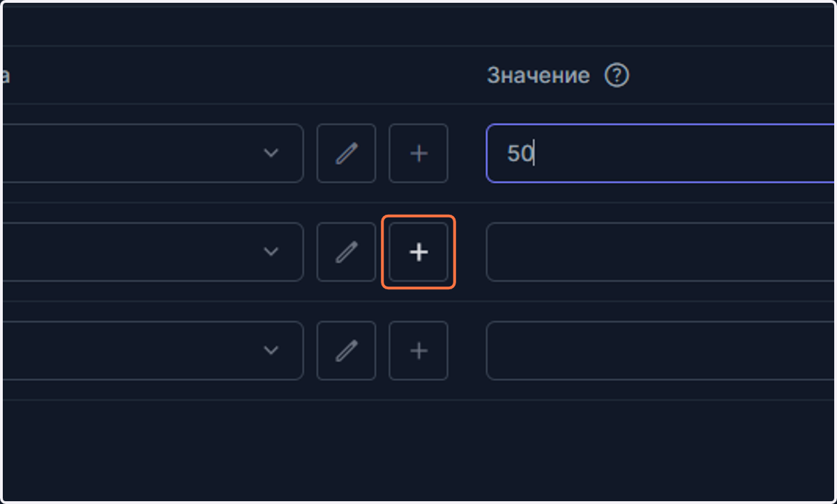
Task: Click the pencil icon beside the highlighted plus button
Action: tap(346, 252)
